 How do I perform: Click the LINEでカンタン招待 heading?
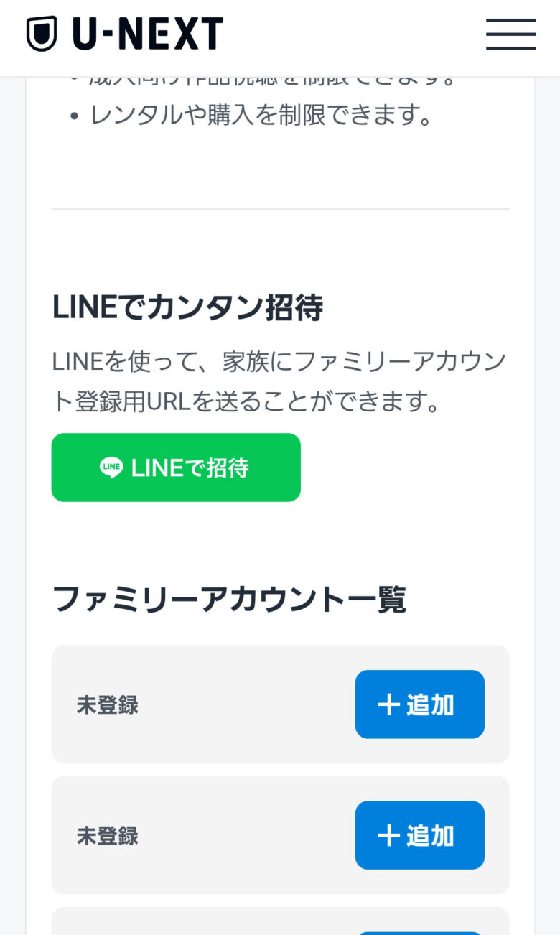pos(187,307)
